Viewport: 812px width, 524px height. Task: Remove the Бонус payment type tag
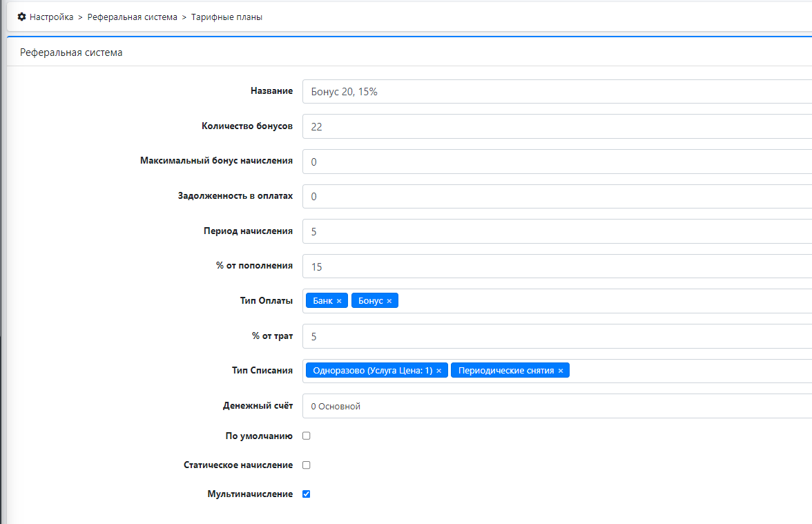click(389, 301)
